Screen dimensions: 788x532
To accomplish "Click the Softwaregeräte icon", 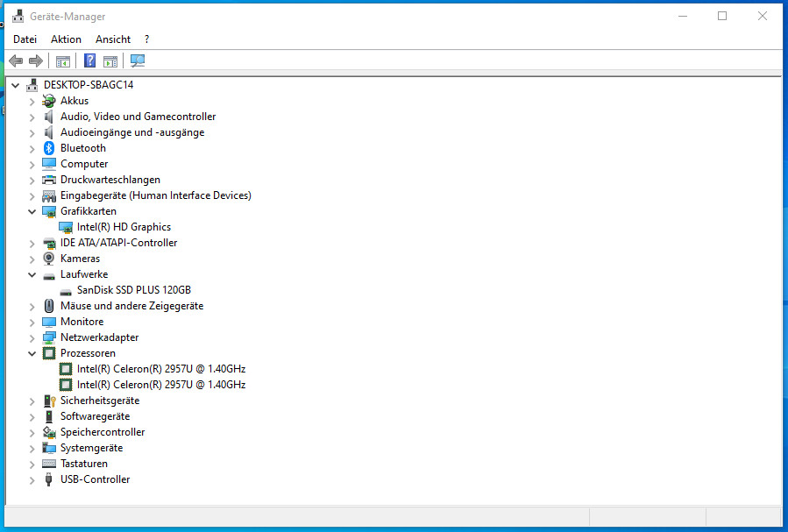I will (x=49, y=416).
